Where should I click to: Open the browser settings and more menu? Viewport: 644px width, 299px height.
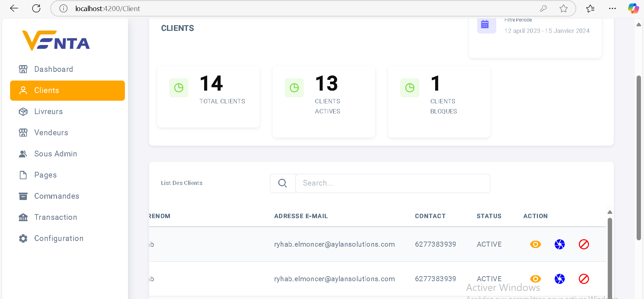[612, 8]
